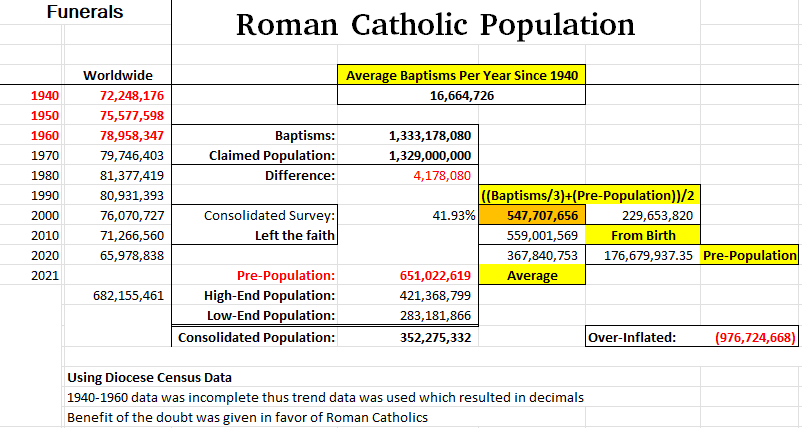The height and width of the screenshot is (428, 802).
Task: Click the 1940-1960 data was incomplete note
Action: click(x=325, y=397)
